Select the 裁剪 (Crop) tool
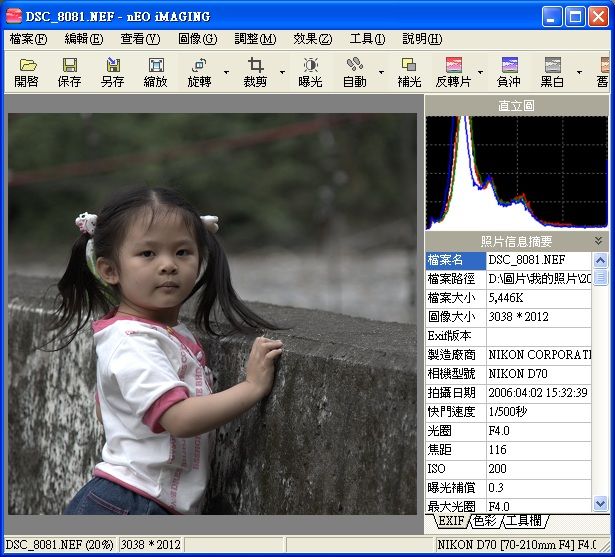 coord(255,72)
